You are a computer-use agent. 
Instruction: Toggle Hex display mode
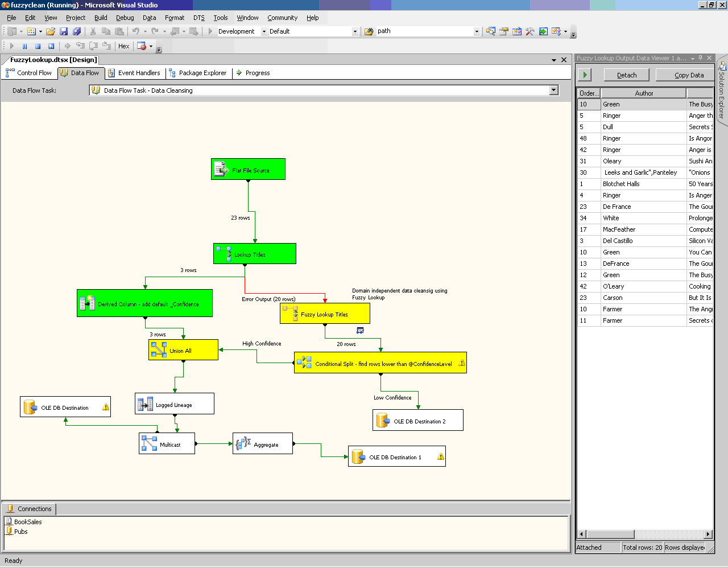point(123,46)
